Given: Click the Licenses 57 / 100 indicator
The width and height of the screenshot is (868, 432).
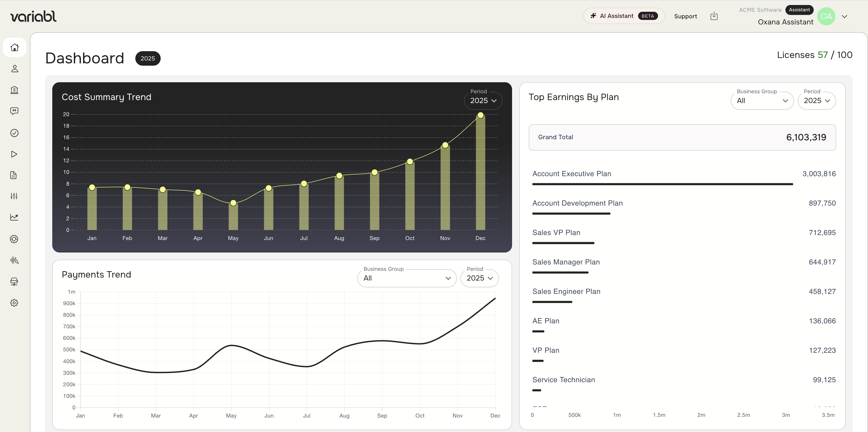Looking at the screenshot, I should coord(814,55).
